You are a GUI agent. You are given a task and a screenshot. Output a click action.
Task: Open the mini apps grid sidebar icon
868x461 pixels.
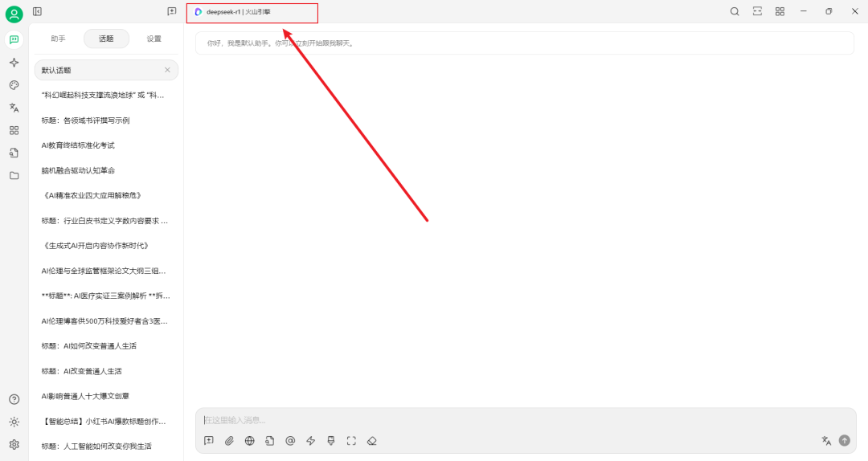[14, 130]
